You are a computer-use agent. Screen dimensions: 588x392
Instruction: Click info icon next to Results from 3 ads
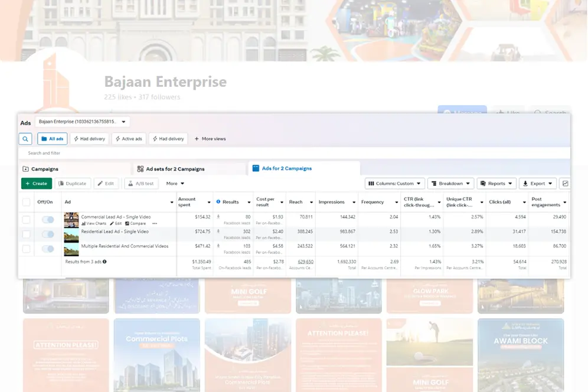pyautogui.click(x=104, y=262)
